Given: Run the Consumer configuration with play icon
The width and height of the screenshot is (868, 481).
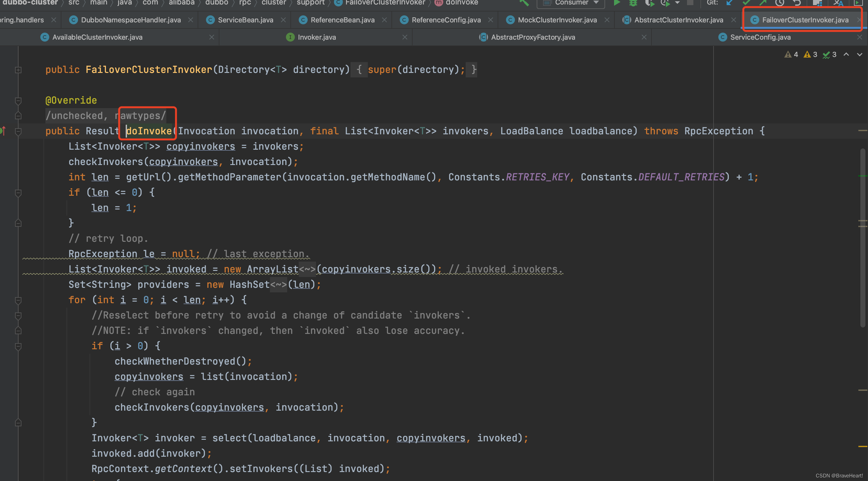Looking at the screenshot, I should tap(616, 3).
